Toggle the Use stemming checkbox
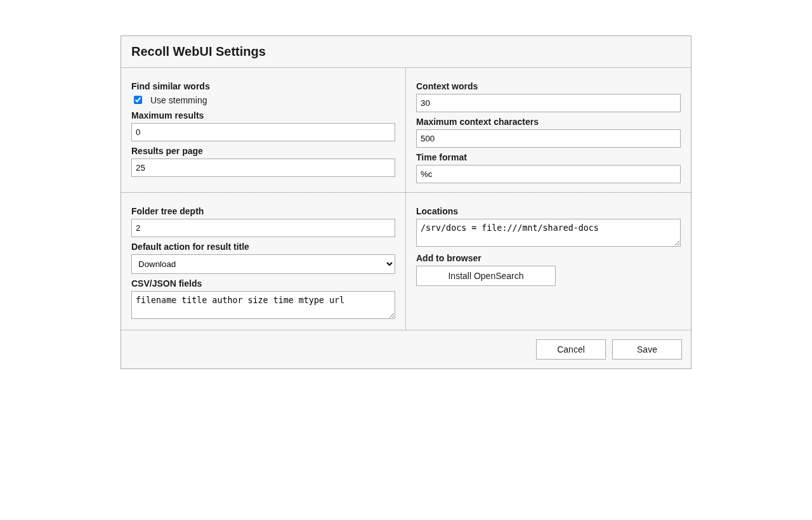Screen dimensions: 812x520 [x=138, y=100]
